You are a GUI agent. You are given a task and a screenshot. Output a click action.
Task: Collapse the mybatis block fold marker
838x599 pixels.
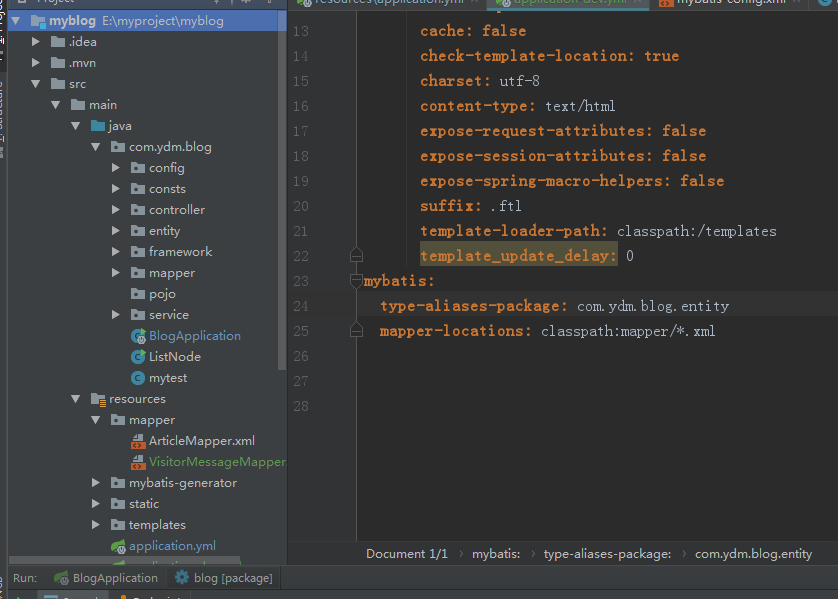pyautogui.click(x=356, y=281)
